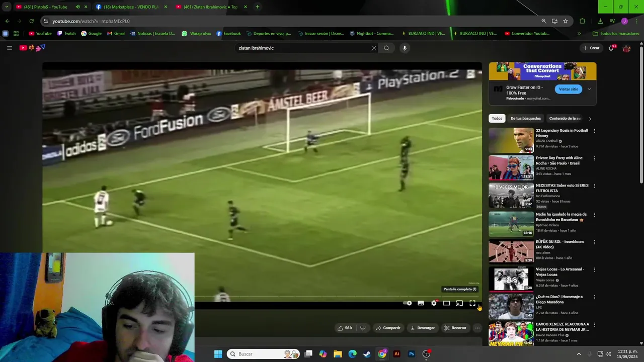Open the Gmail bookmark

116,34
